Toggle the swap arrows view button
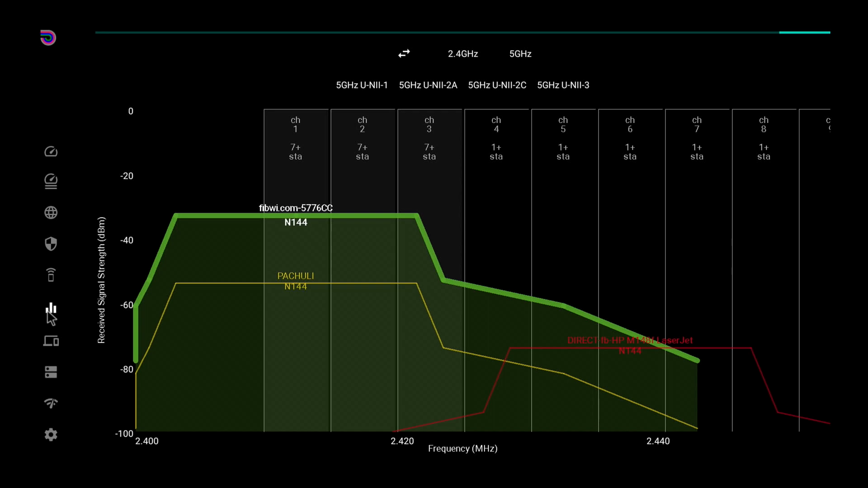 click(x=404, y=54)
